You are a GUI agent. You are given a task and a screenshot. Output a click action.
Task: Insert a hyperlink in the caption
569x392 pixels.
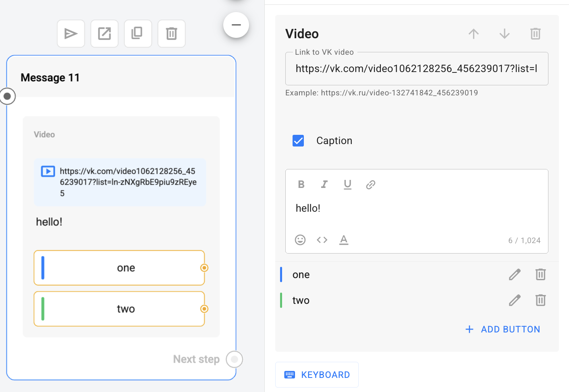tap(371, 184)
